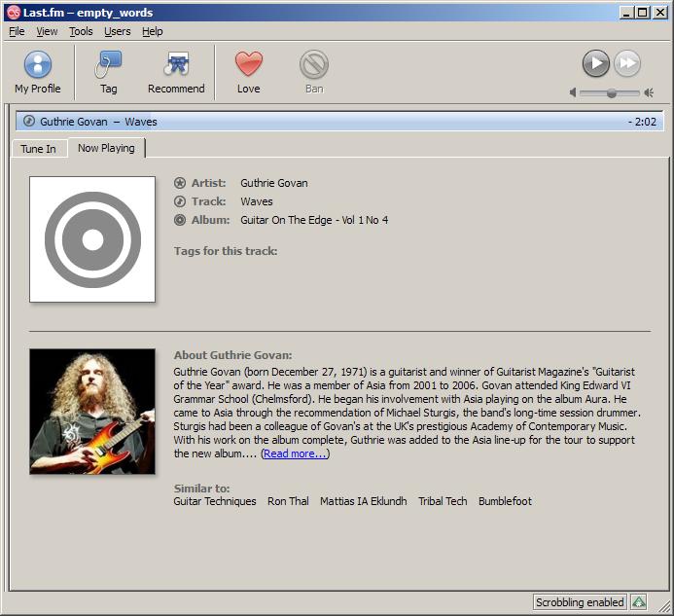The height and width of the screenshot is (616, 674).
Task: Click the Recommend toolbar icon
Action: click(x=176, y=72)
